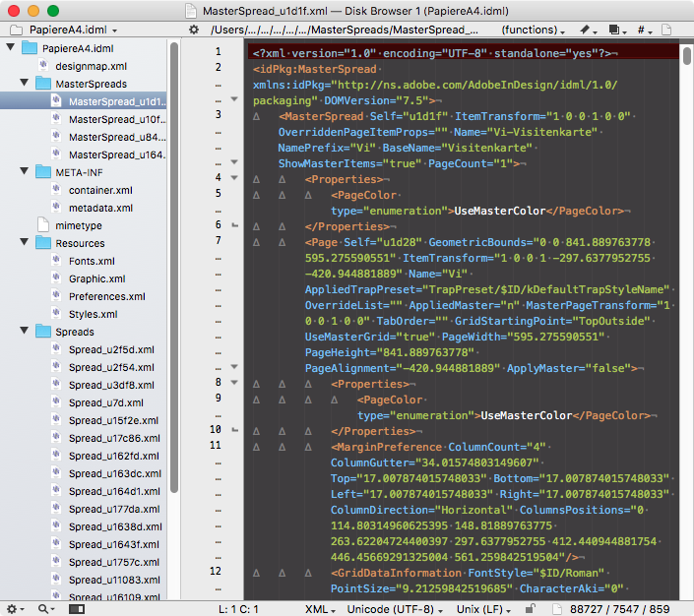694x616 pixels.
Task: Click the magnifying glass search icon
Action: coord(45,609)
